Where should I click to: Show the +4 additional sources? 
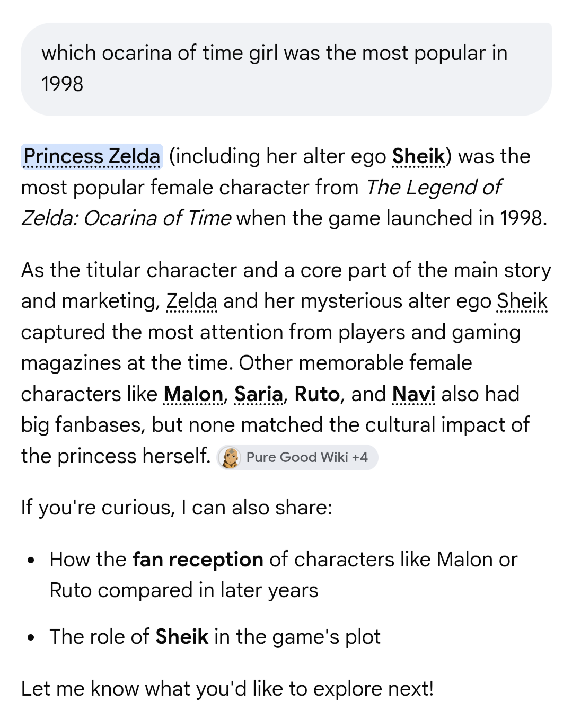point(360,457)
